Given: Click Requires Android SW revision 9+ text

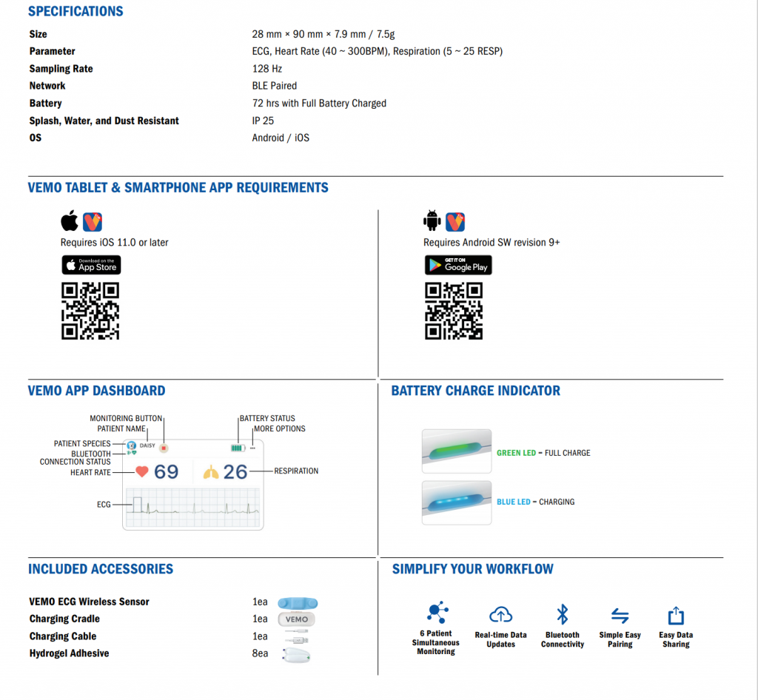Looking at the screenshot, I should [492, 242].
